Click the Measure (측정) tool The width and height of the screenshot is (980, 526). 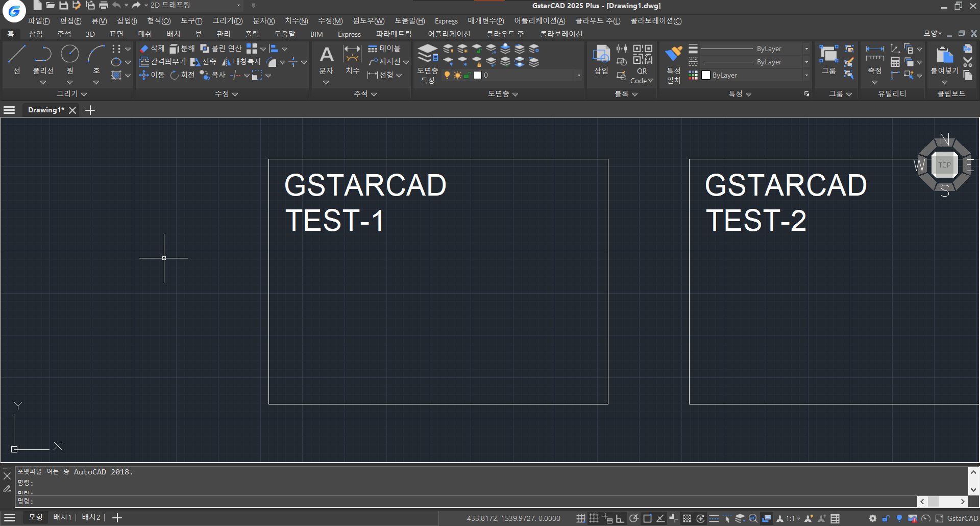[874, 60]
